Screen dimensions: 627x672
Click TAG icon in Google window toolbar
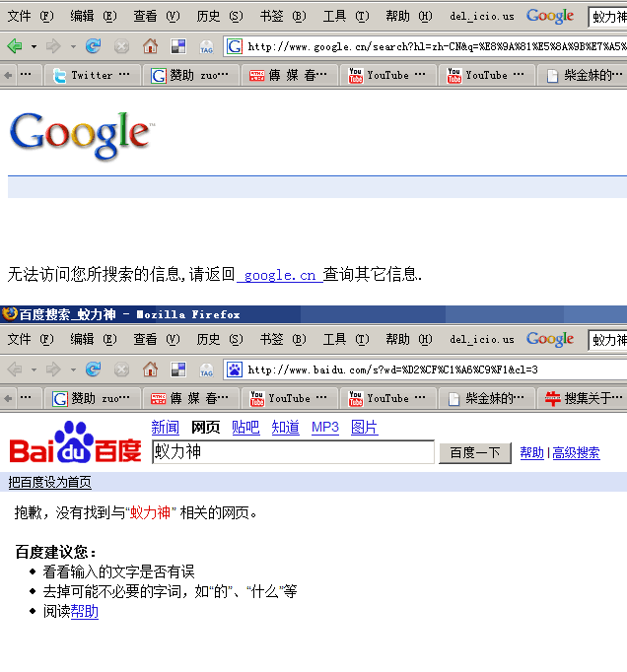(206, 46)
